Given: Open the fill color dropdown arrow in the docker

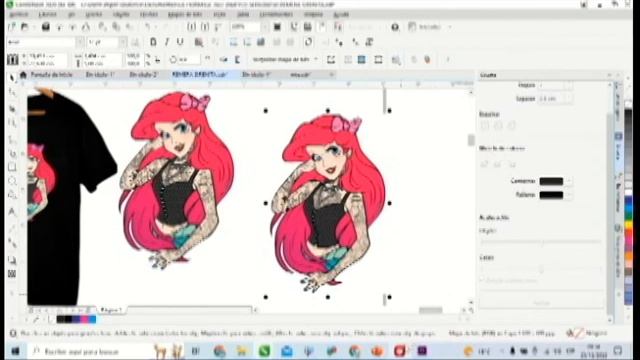Looking at the screenshot, I should pos(569,195).
